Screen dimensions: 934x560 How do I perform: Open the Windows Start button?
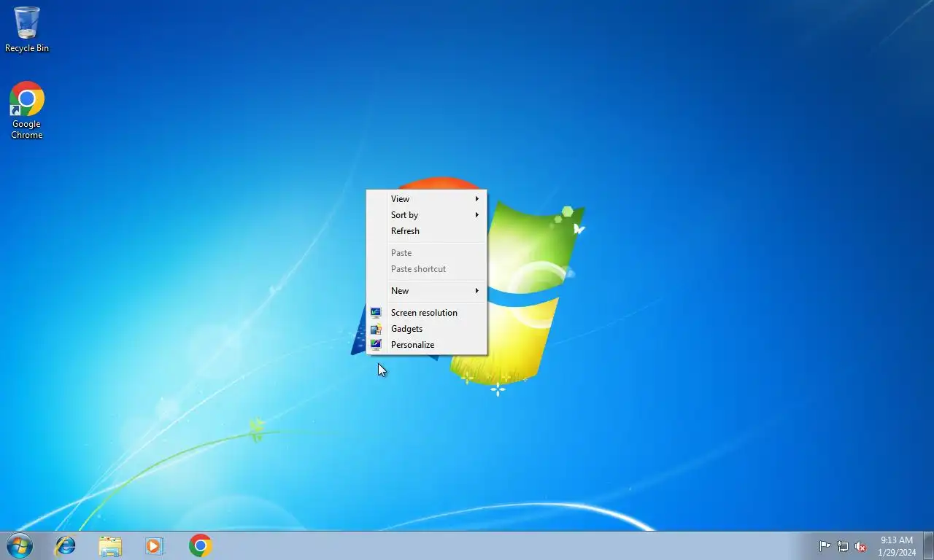pos(20,545)
